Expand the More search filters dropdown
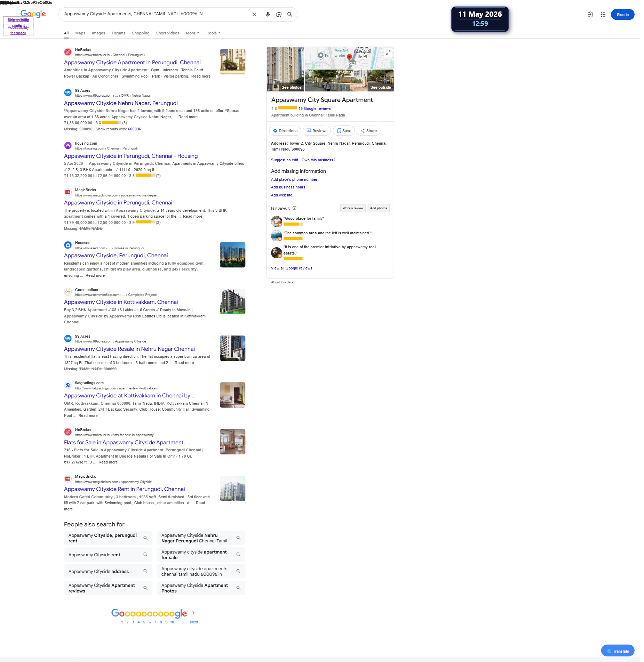Viewport: 644px width, 662px height. pos(192,33)
